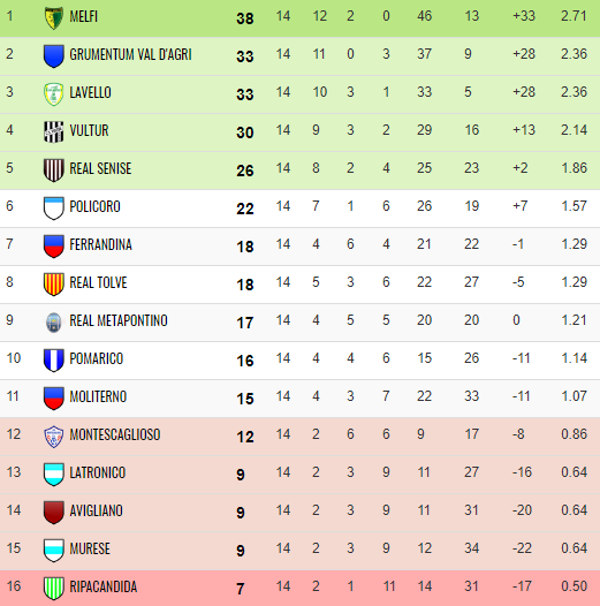This screenshot has height=606, width=600.
Task: Click the Melfi team crest icon
Action: pos(54,18)
